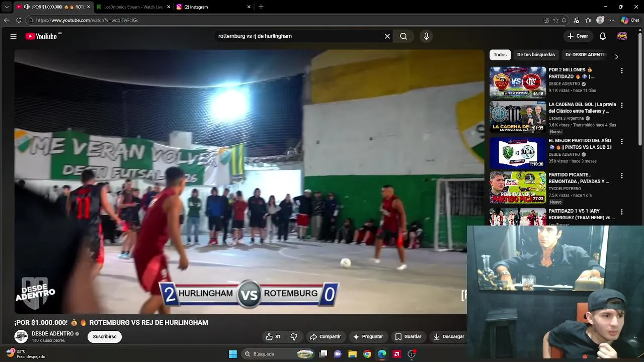Go to the YouTube home logo
This screenshot has height=362, width=644.
(41, 36)
